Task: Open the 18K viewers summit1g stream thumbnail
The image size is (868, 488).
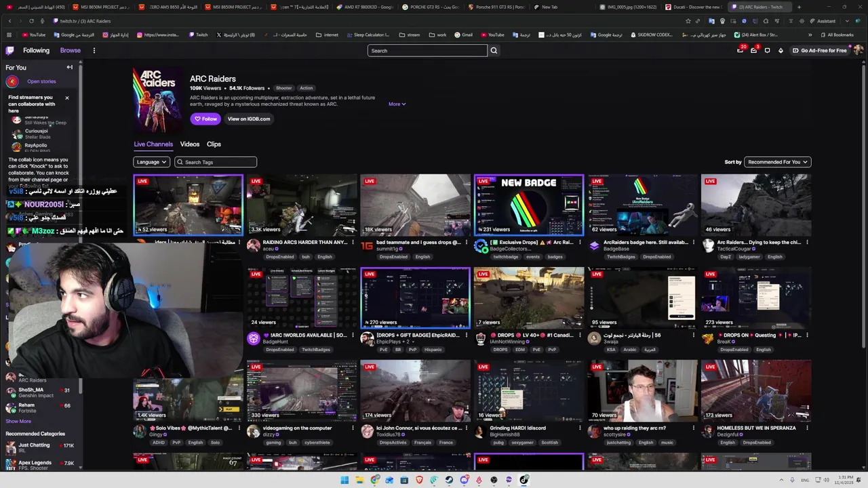Action: click(x=415, y=205)
